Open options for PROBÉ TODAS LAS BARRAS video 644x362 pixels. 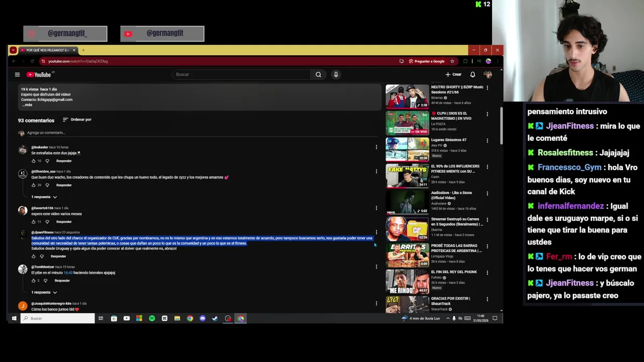[487, 246]
